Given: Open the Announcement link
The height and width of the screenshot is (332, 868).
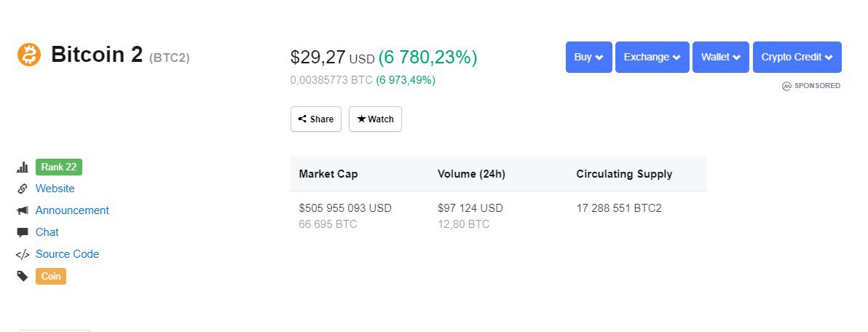Looking at the screenshot, I should point(72,211).
